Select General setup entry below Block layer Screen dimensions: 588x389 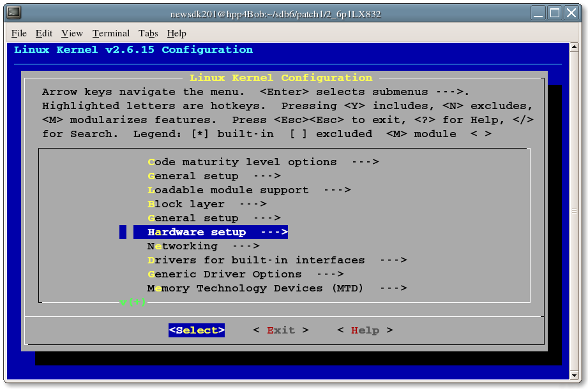coord(214,218)
